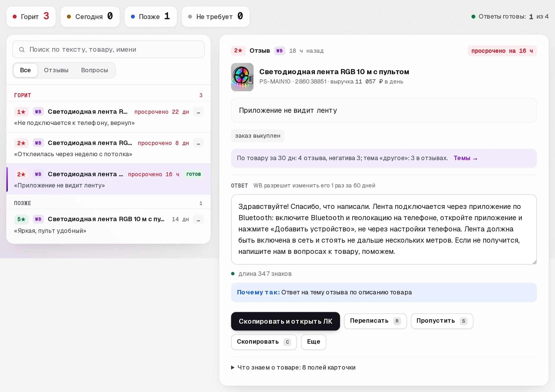Click the ГОРИТ section header
Screen dimensions: 555x392
[108, 95]
